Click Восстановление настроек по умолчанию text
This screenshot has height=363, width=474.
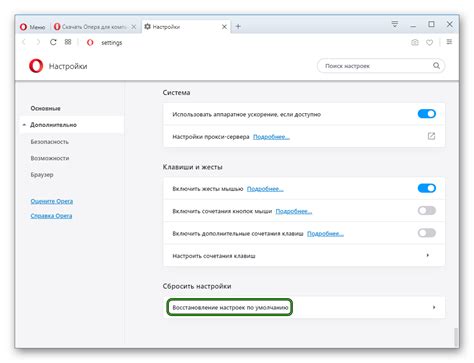point(230,307)
